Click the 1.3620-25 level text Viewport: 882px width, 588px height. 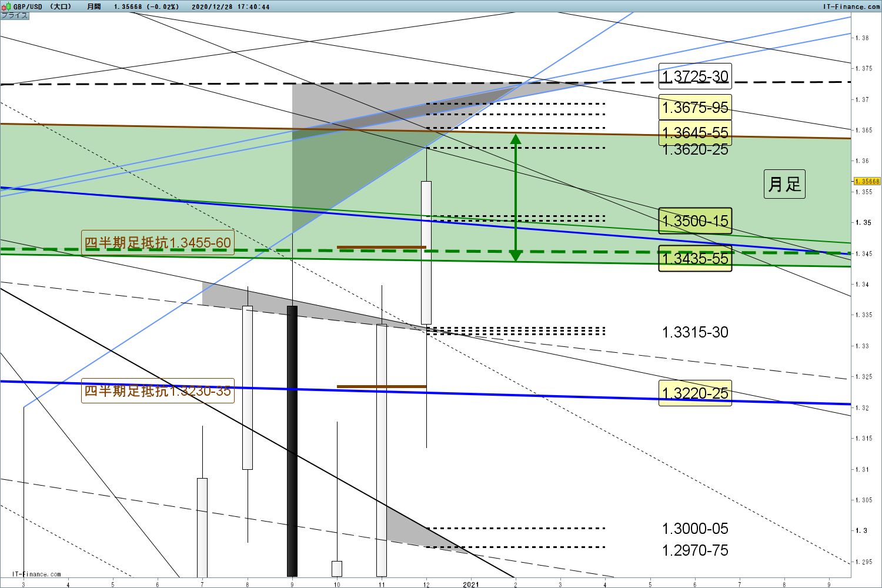[x=695, y=150]
